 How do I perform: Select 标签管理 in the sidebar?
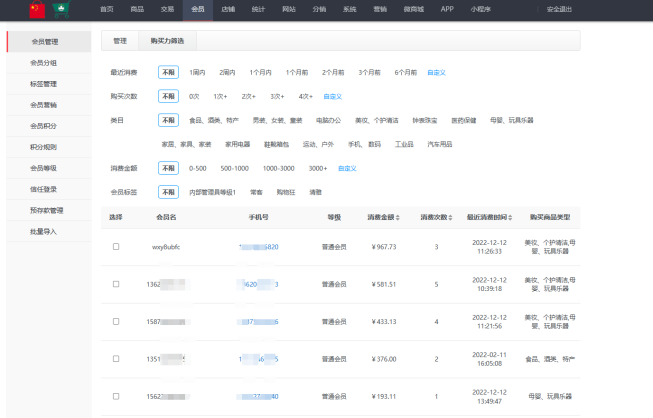[x=49, y=84]
